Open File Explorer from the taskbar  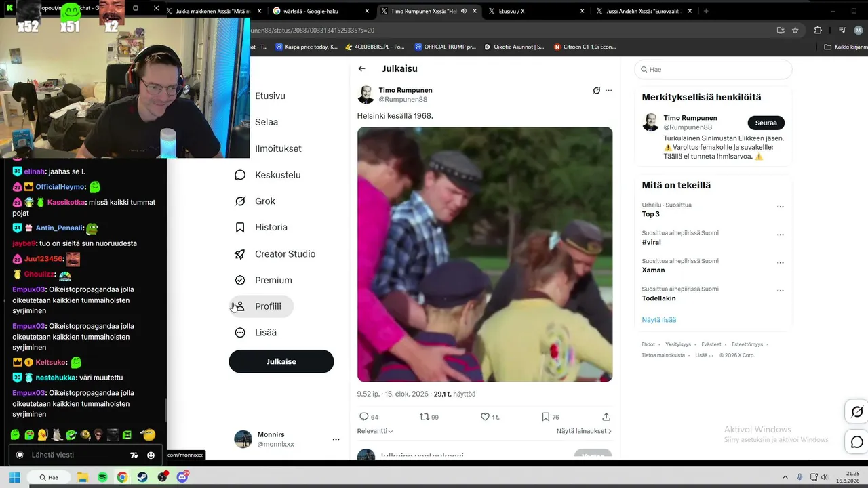click(82, 477)
